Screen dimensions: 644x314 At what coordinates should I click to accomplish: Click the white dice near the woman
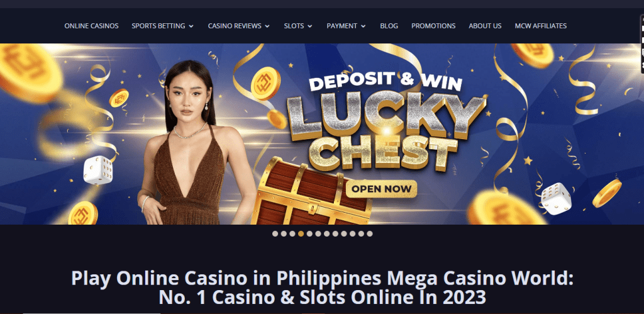click(98, 170)
